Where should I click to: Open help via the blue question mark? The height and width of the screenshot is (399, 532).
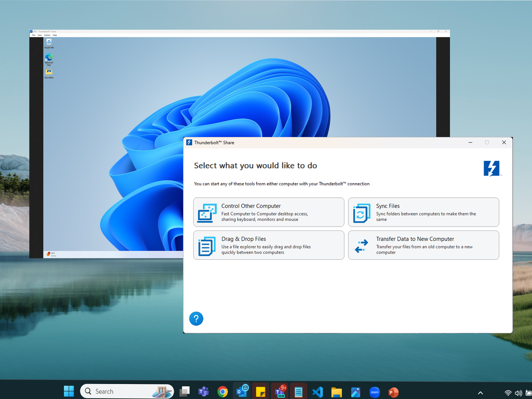196,318
